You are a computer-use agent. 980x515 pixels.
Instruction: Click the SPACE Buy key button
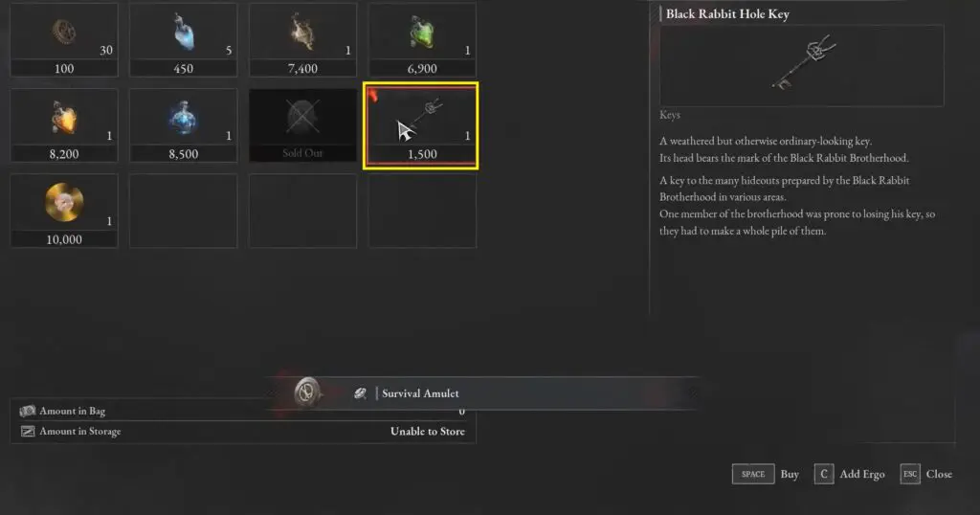tap(753, 474)
